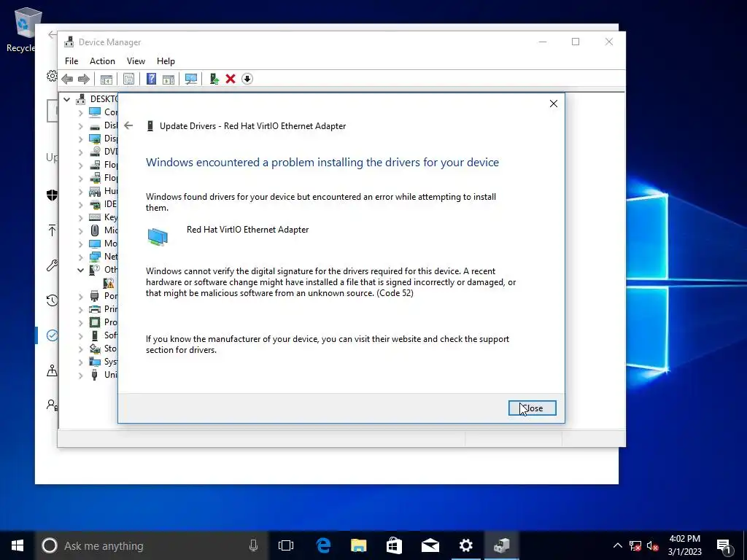Viewport: 747px width, 560px height.
Task: Show hidden tray icons chevron
Action: (x=617, y=545)
